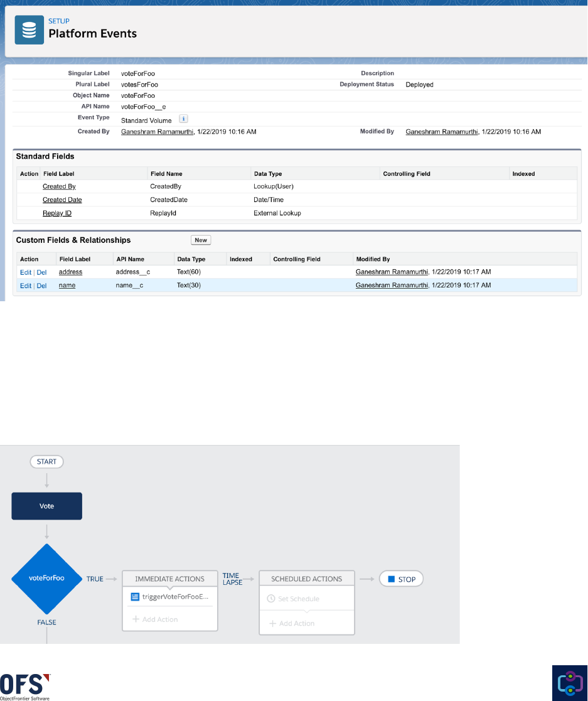Edit the address custom field
This screenshot has height=701, width=588.
(26, 272)
